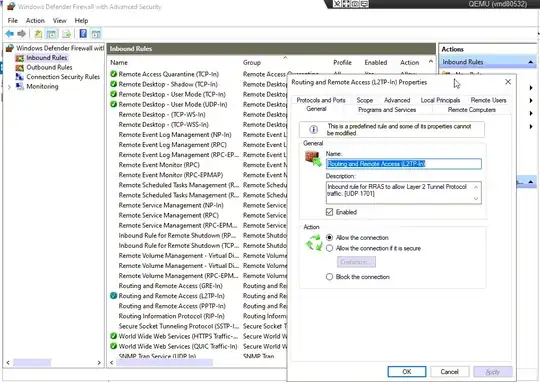The width and height of the screenshot is (540, 382).
Task: Click the Back arrow toolbar icon
Action: tap(10, 34)
